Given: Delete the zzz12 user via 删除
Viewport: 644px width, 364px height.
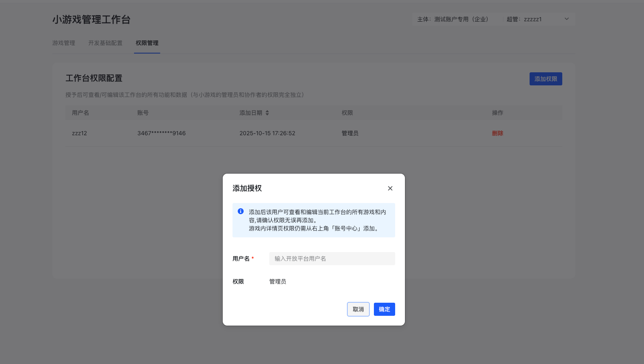Looking at the screenshot, I should point(497,133).
